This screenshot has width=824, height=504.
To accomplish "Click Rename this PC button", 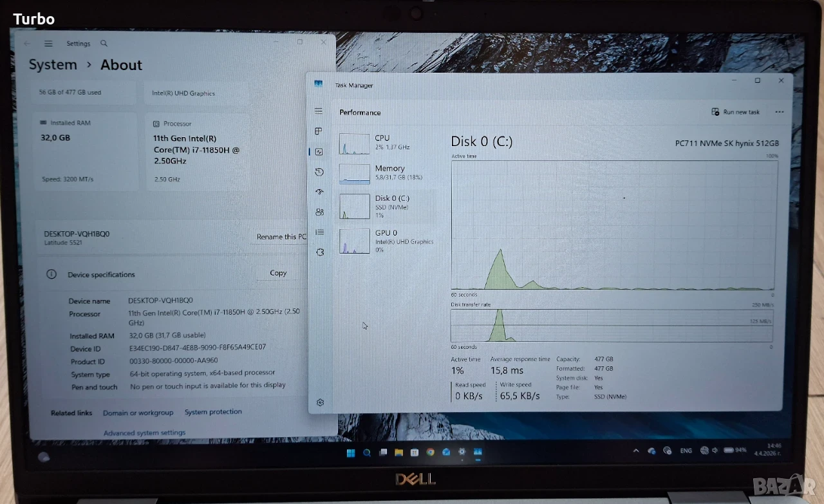I will (x=281, y=237).
